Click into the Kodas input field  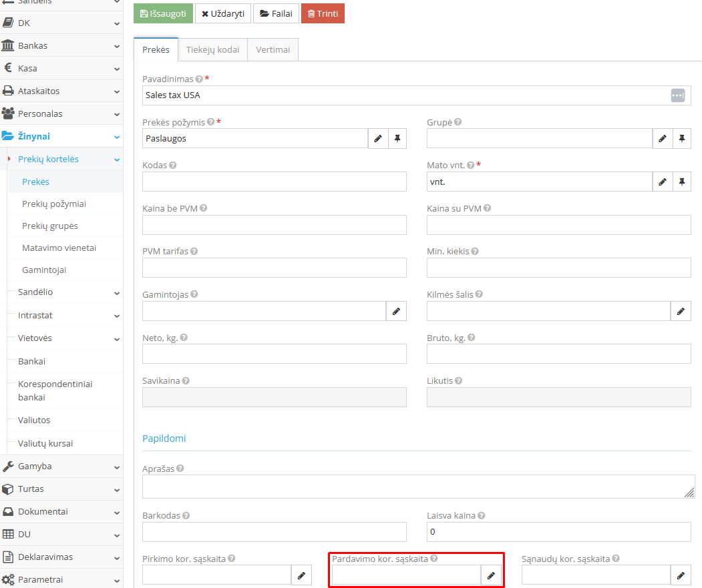(x=274, y=182)
